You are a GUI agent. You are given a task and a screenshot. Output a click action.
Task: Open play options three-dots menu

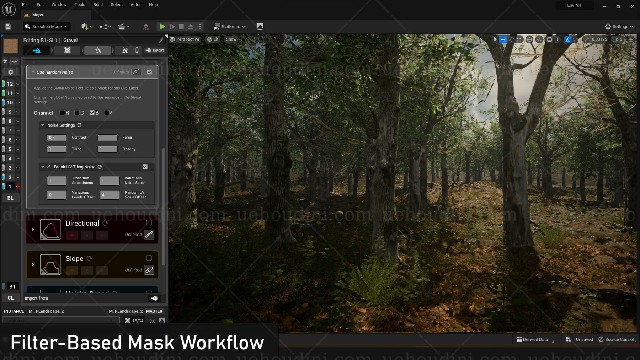pos(200,27)
